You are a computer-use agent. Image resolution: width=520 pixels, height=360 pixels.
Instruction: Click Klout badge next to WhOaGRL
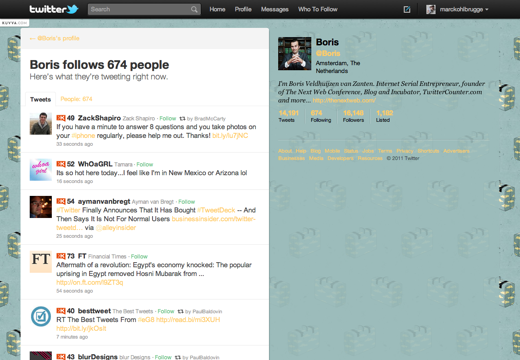pyautogui.click(x=61, y=164)
